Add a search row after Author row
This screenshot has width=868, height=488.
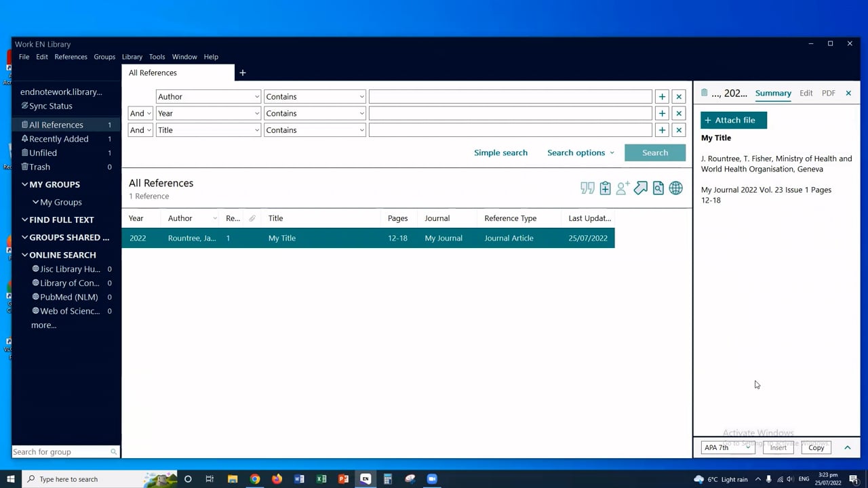[x=662, y=97]
